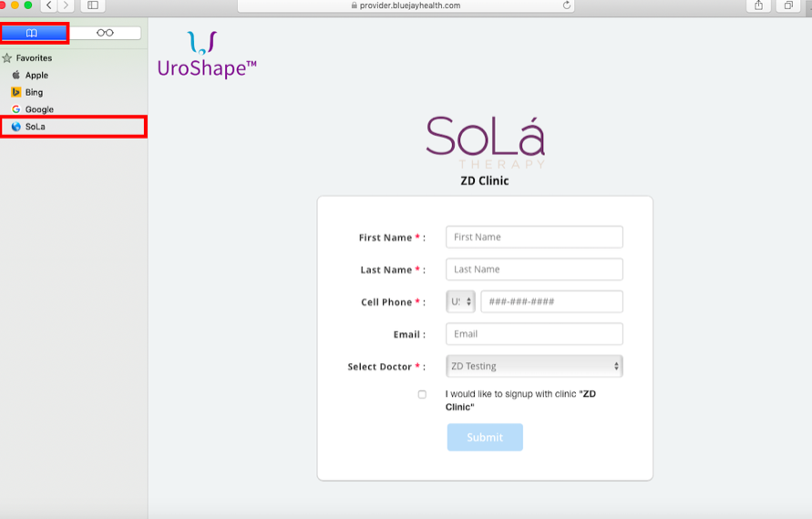Focus the cell phone number field
This screenshot has height=519, width=812.
click(552, 301)
